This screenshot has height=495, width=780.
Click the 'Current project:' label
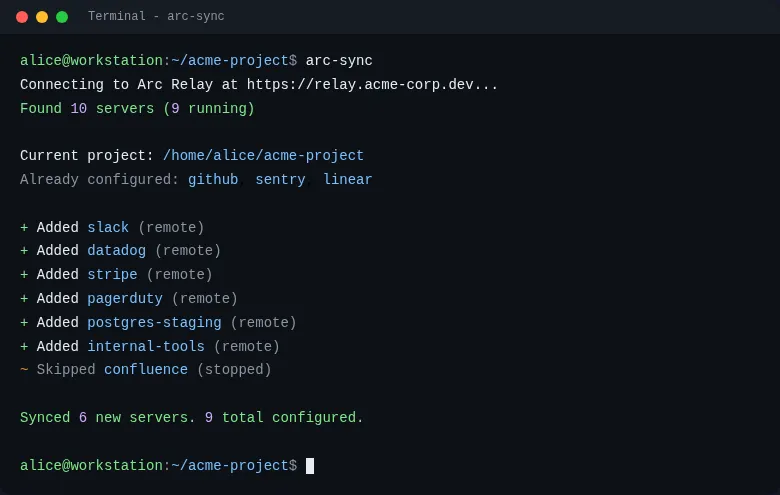pos(87,156)
